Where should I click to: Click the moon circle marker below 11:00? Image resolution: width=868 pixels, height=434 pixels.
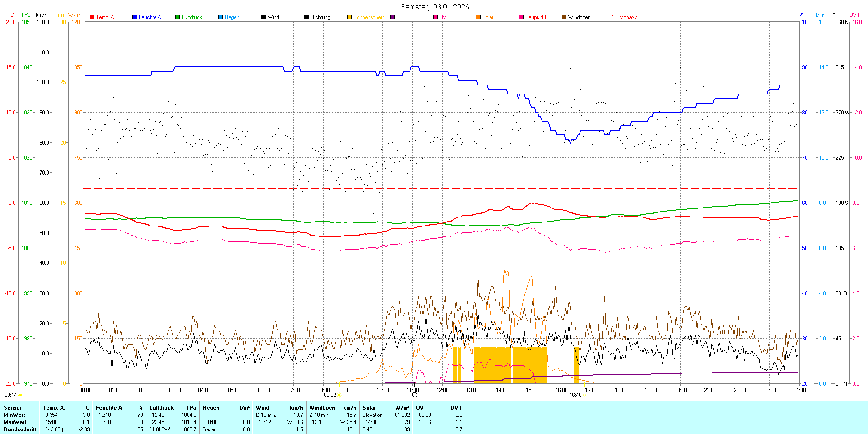(x=415, y=395)
